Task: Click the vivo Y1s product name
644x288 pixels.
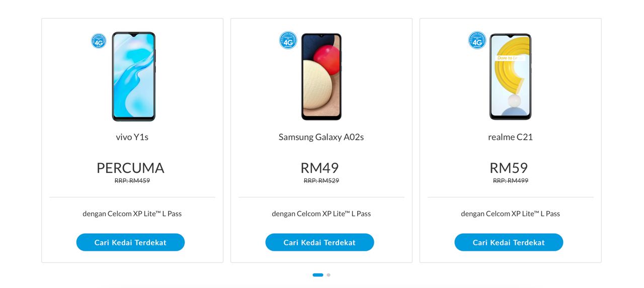Action: coord(132,137)
